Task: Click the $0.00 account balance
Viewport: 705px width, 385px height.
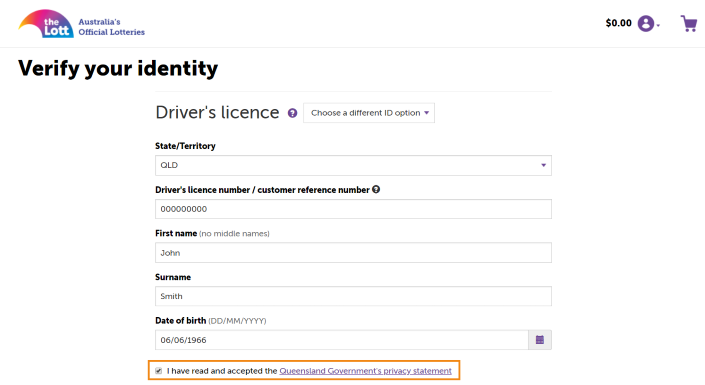Action: [619, 23]
